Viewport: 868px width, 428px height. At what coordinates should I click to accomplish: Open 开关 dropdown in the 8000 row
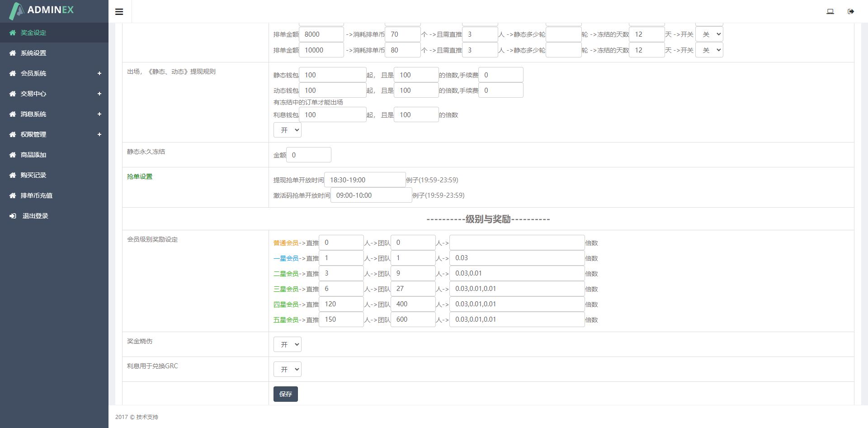[x=709, y=34]
